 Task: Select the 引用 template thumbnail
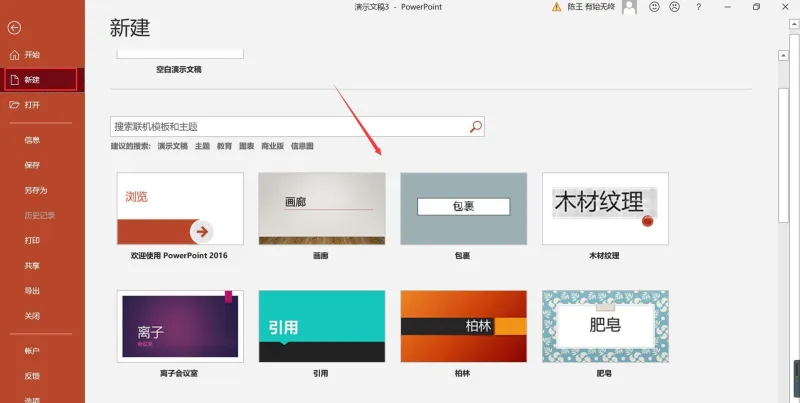322,326
